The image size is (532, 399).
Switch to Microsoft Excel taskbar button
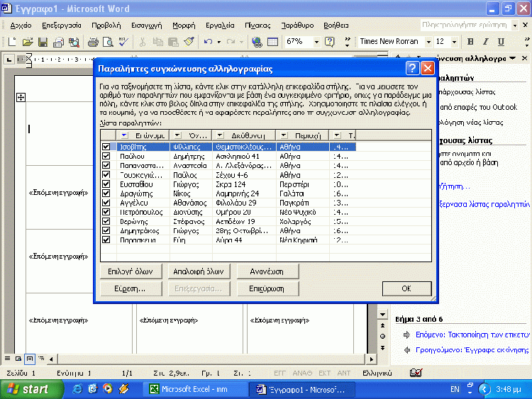194,389
